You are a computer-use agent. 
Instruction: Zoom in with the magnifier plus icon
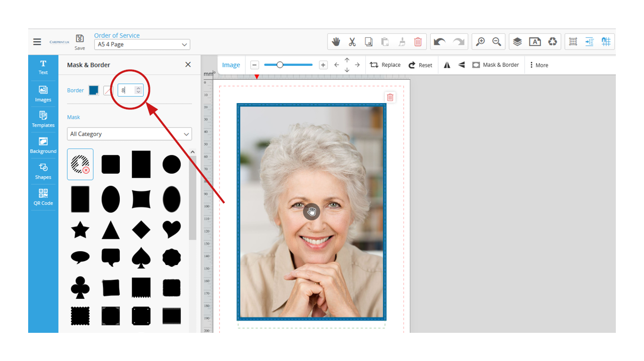(480, 42)
